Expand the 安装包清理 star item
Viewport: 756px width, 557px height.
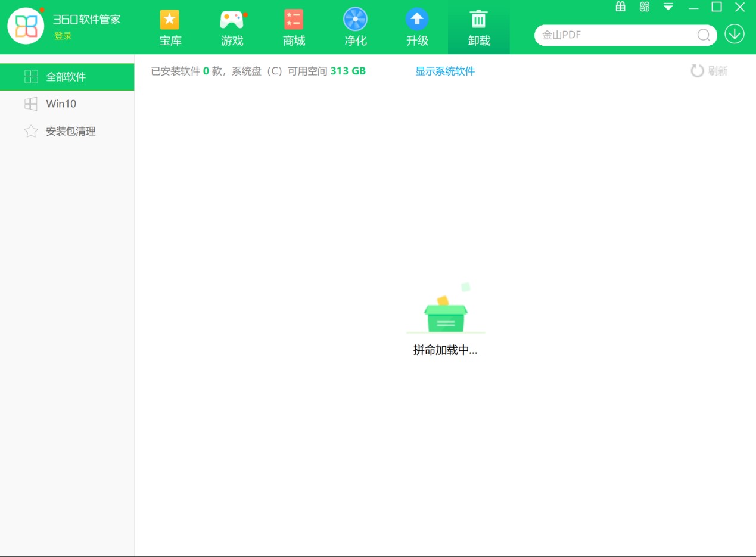click(70, 131)
